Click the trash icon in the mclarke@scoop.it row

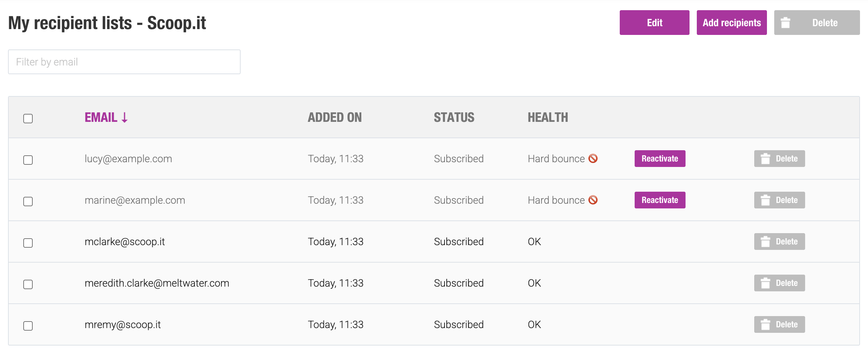coord(765,242)
